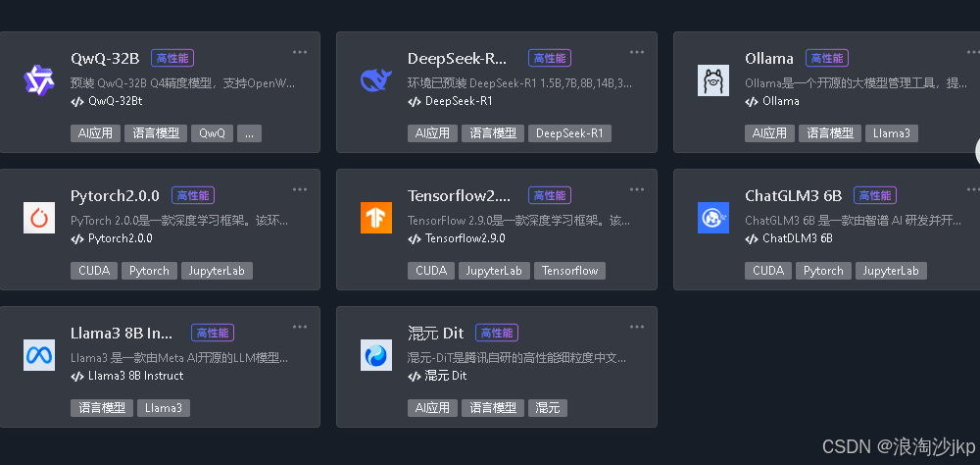The image size is (980, 465).
Task: Select AI应用 tag on Ollama card
Action: point(770,133)
